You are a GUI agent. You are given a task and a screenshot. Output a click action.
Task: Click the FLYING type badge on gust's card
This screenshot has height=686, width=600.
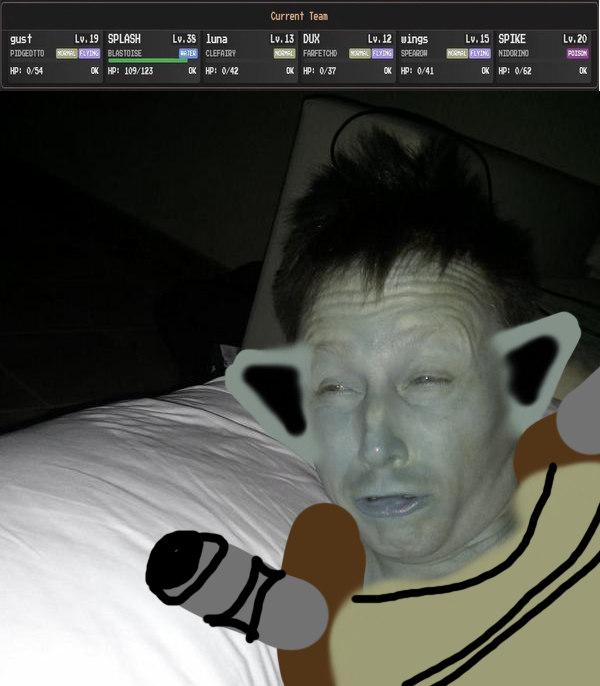(89, 53)
